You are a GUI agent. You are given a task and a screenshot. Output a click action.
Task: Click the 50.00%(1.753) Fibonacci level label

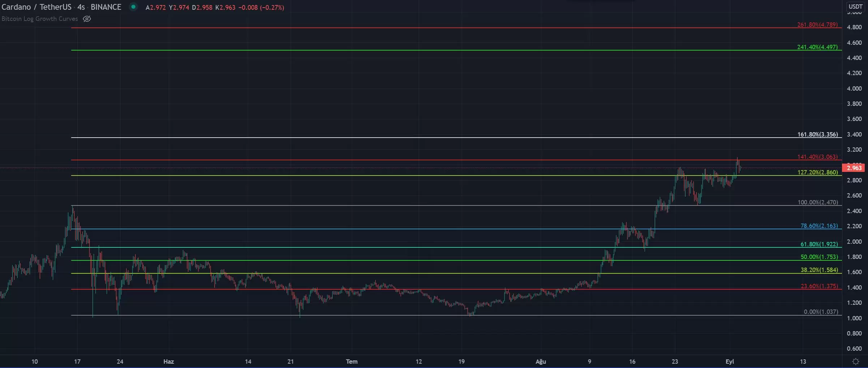coord(819,257)
